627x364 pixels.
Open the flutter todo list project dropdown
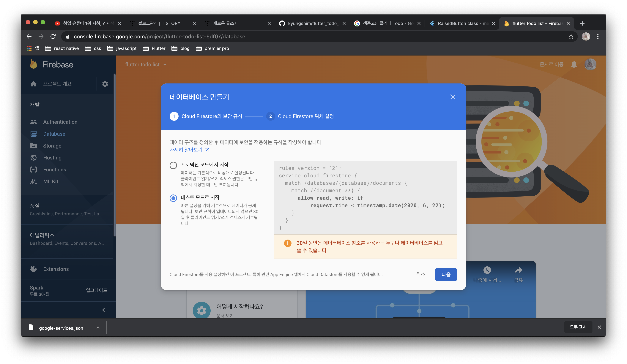146,65
